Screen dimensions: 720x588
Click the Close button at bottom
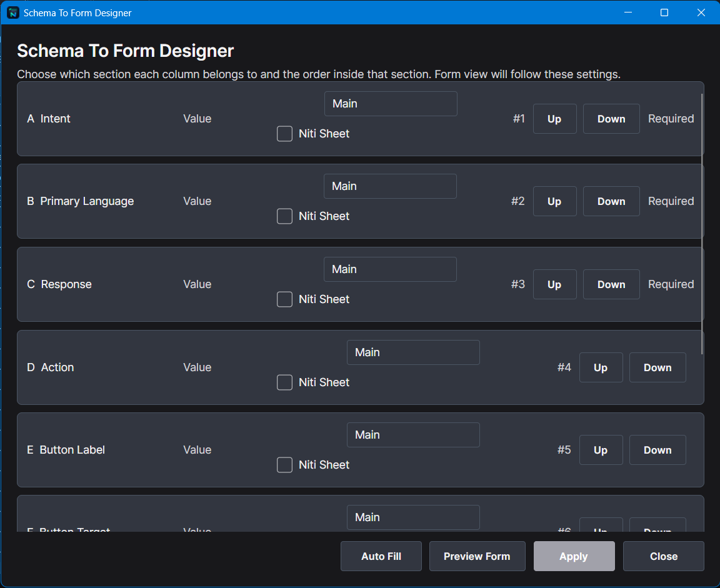[x=664, y=556]
